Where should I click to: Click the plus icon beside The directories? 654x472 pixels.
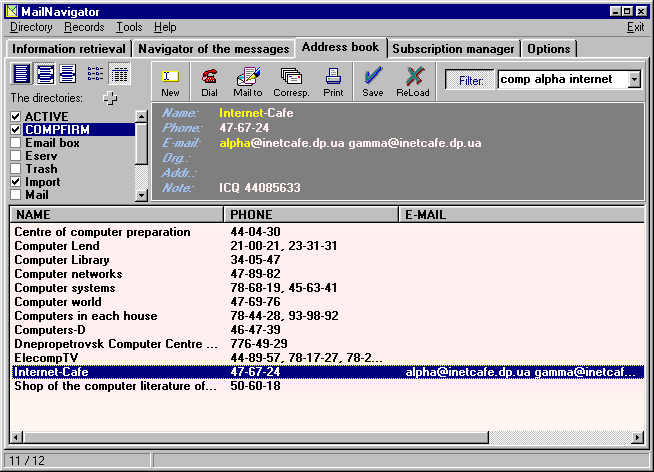click(x=110, y=98)
